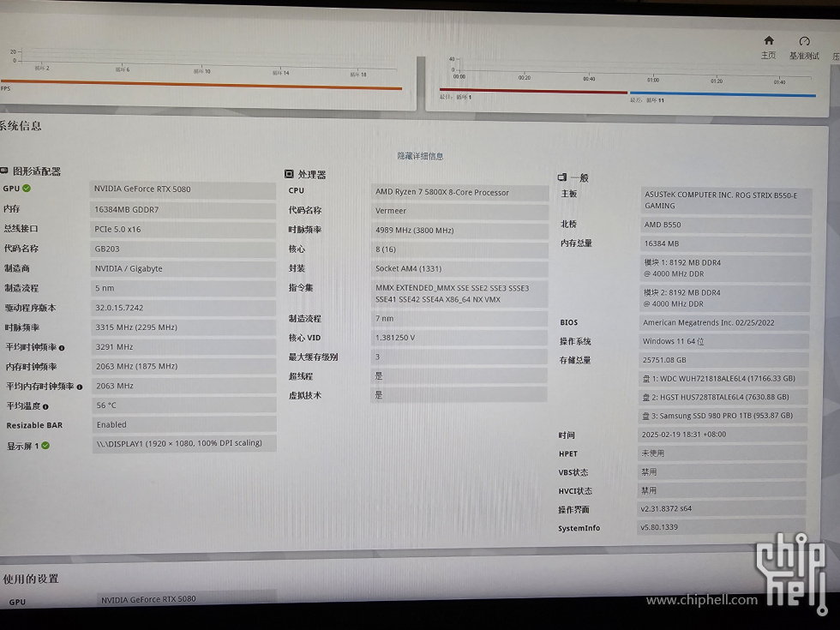Select the American Megatrends BIOS value

(x=724, y=323)
